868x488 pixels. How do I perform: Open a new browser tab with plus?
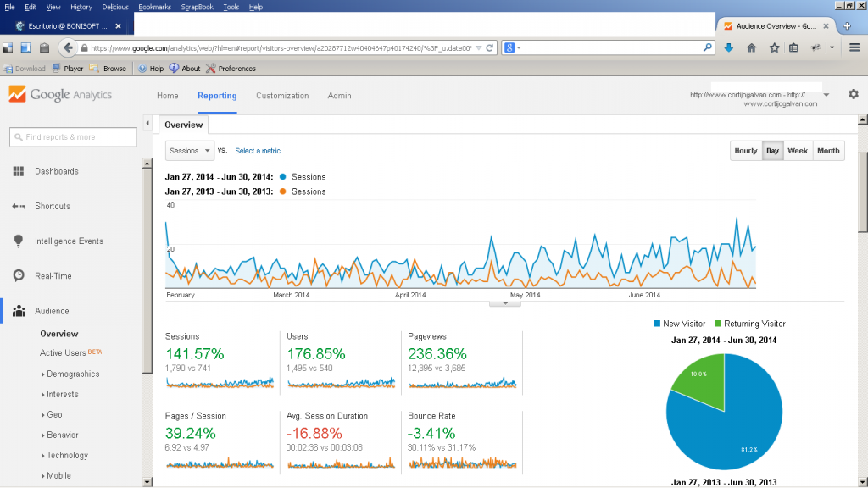[847, 26]
